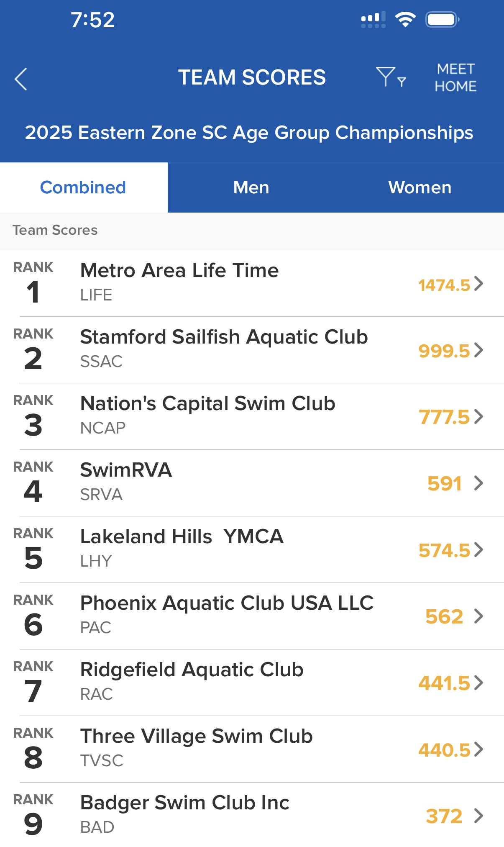Open the chevron beside score 591
Viewport: 504px width, 847px height.
coord(479,483)
